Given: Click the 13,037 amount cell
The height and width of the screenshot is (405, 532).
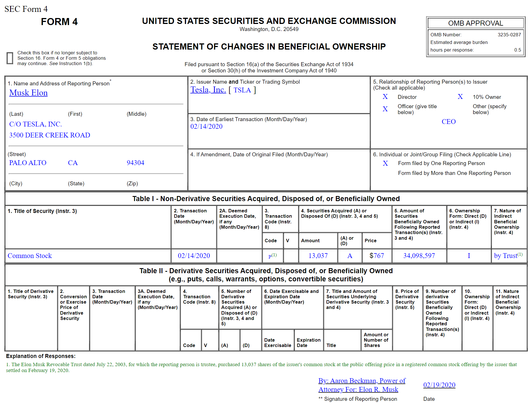Looking at the screenshot, I should [318, 256].
